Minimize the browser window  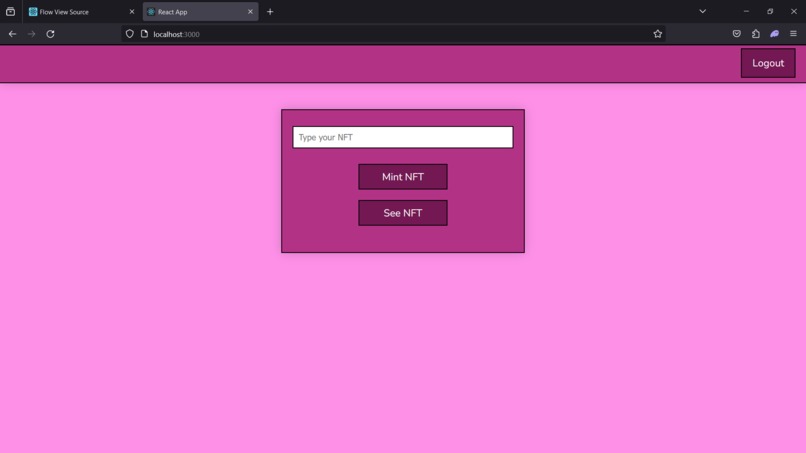[746, 11]
